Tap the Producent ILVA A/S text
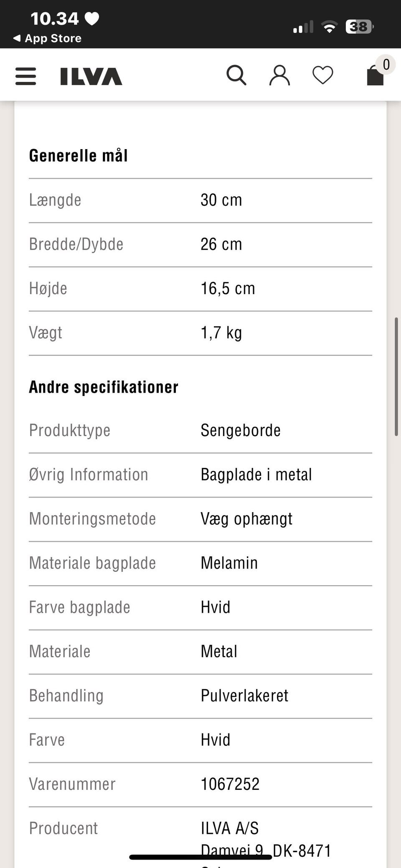401x868 pixels. (230, 828)
